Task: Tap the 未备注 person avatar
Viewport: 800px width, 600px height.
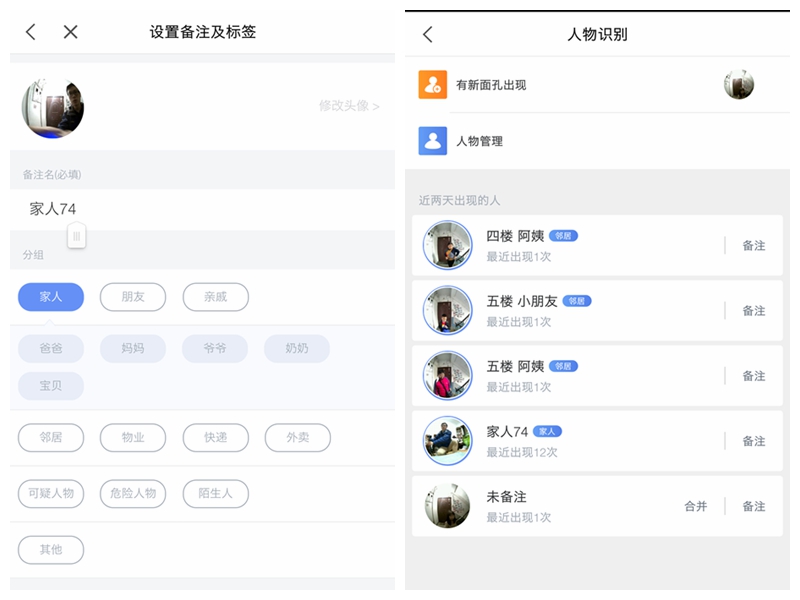Action: point(447,506)
